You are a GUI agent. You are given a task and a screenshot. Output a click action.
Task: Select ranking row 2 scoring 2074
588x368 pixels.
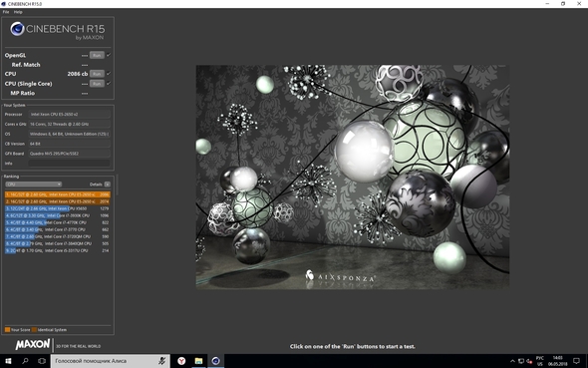(58, 201)
